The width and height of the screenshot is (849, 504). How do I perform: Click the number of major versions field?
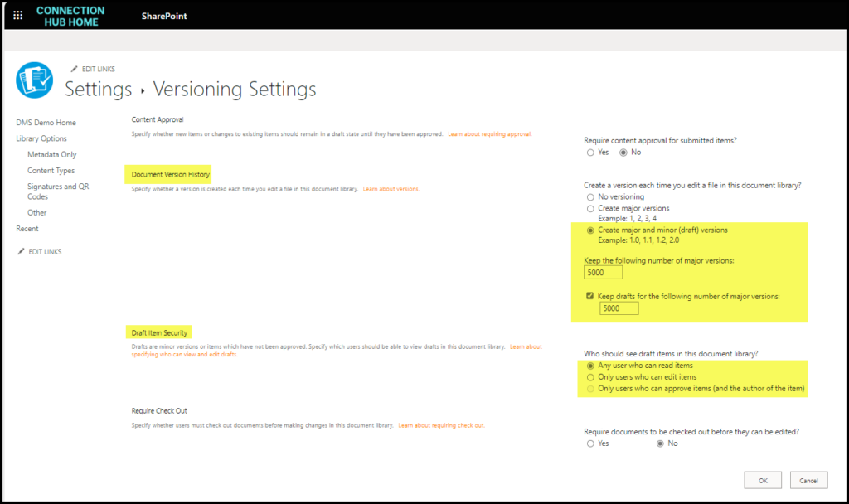pyautogui.click(x=604, y=272)
